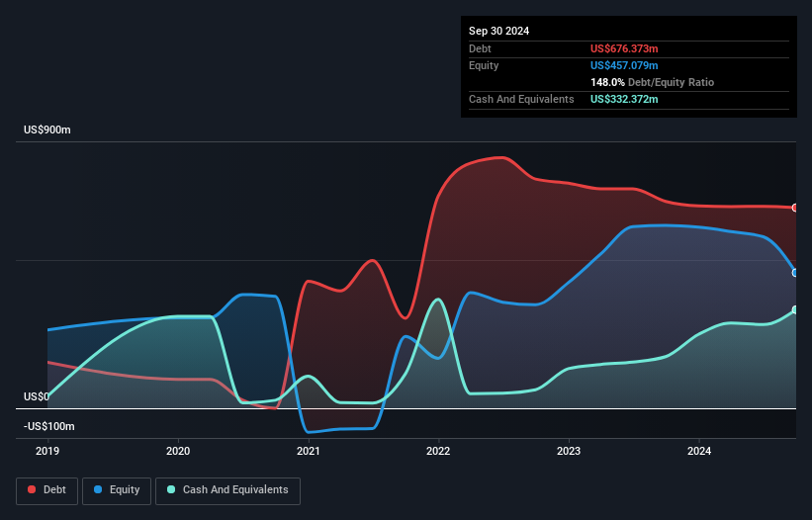Click the -US$100m y-axis label

49,426
